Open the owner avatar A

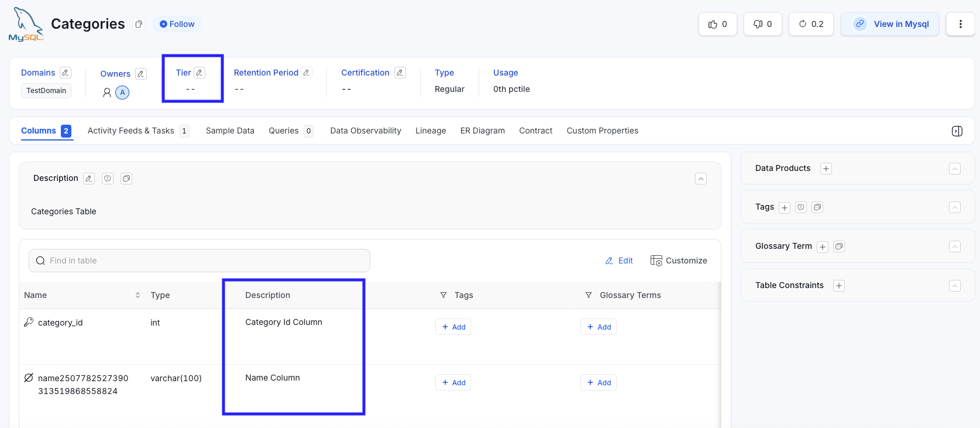point(122,93)
